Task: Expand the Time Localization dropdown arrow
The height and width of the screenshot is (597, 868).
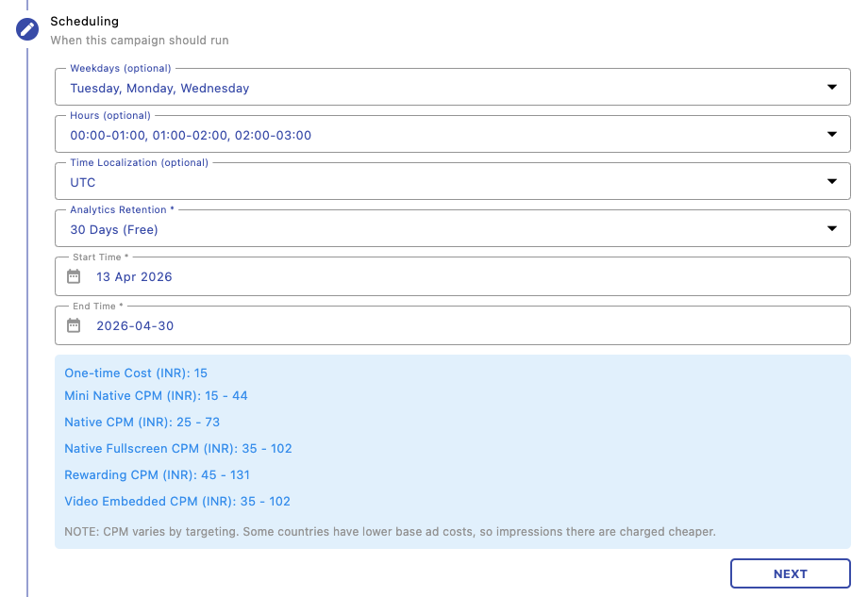Action: pyautogui.click(x=831, y=182)
